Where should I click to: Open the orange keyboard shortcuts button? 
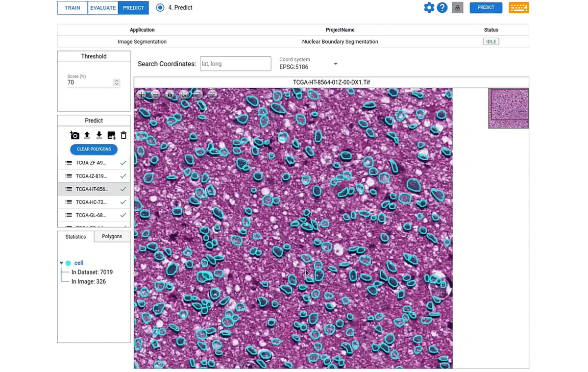tap(519, 8)
